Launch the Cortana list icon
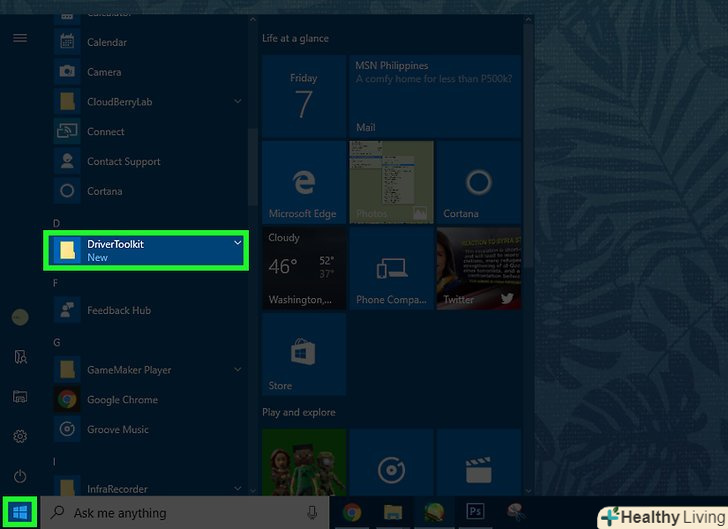Viewport: 728px width, 529px height. 67,191
